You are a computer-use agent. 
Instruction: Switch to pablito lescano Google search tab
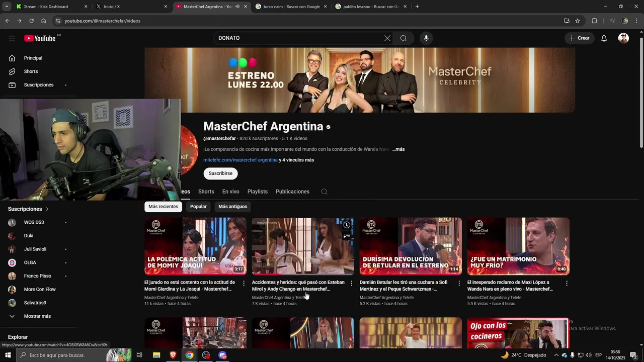pos(367,7)
